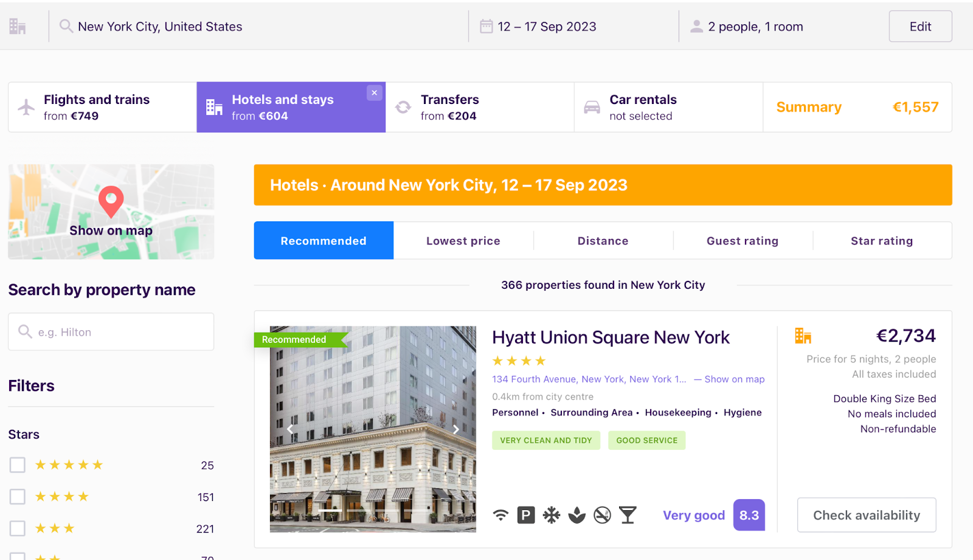Click the VERY CLEAN AND TIDY tag
Image resolution: width=973 pixels, height=560 pixels.
[x=546, y=440]
